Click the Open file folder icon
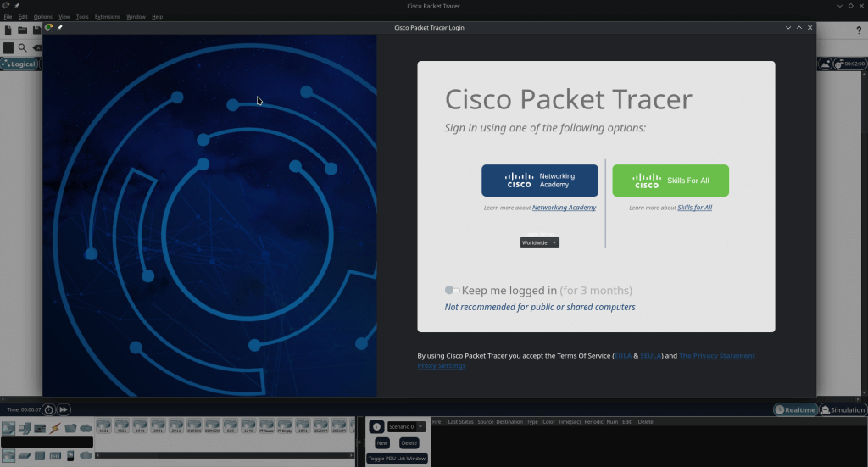Image resolution: width=868 pixels, height=467 pixels. [x=23, y=31]
